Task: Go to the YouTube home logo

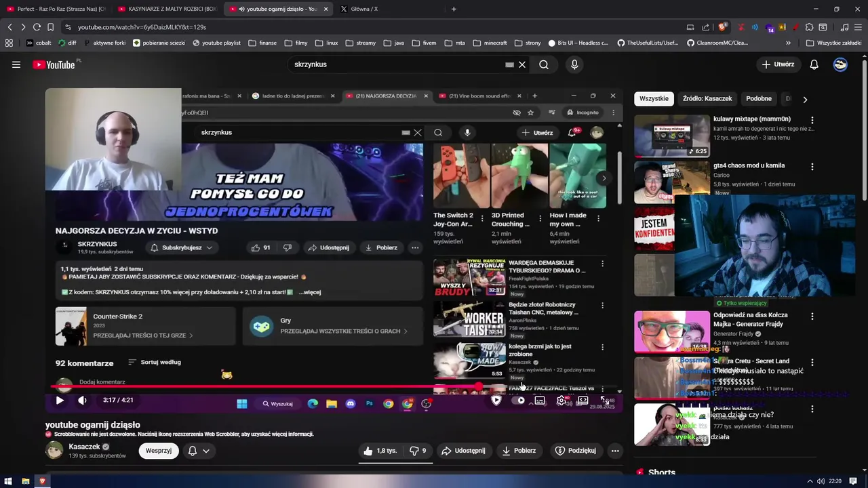Action: (54, 64)
